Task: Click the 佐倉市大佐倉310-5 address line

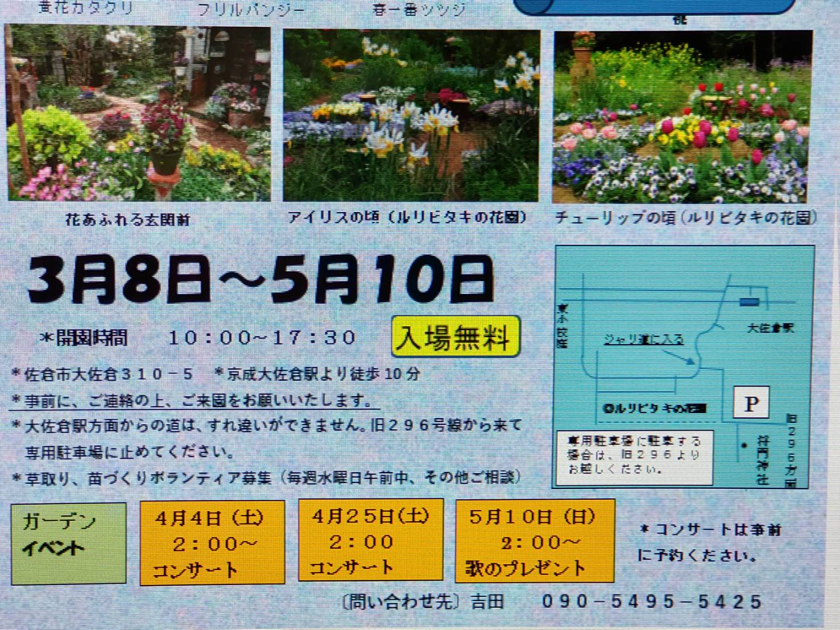Action: click(104, 374)
